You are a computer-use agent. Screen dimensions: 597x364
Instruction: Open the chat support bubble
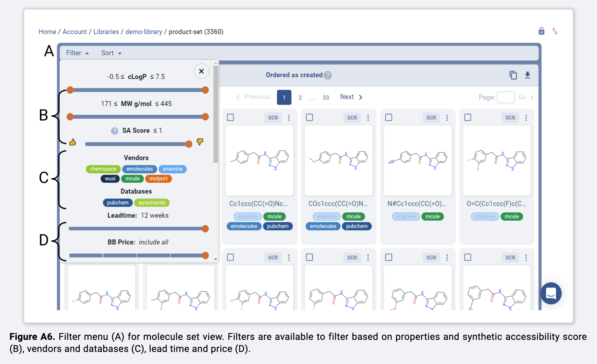click(551, 293)
